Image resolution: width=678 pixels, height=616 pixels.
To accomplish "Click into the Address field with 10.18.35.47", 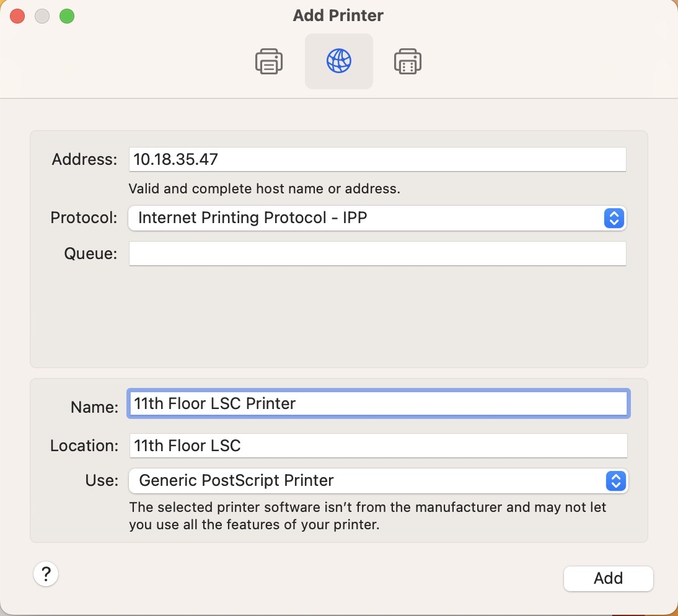I will pos(377,159).
